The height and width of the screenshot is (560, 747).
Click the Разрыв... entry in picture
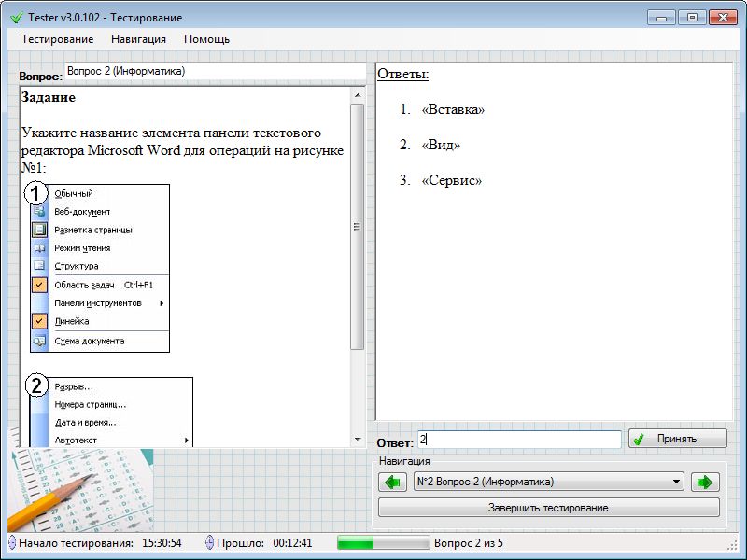tap(74, 386)
